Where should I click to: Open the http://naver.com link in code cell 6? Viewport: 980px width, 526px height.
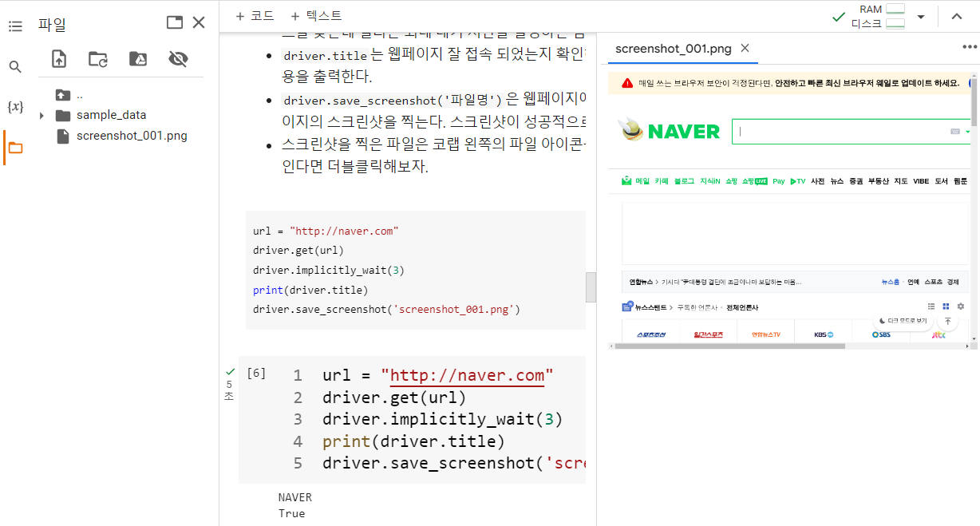(x=467, y=375)
